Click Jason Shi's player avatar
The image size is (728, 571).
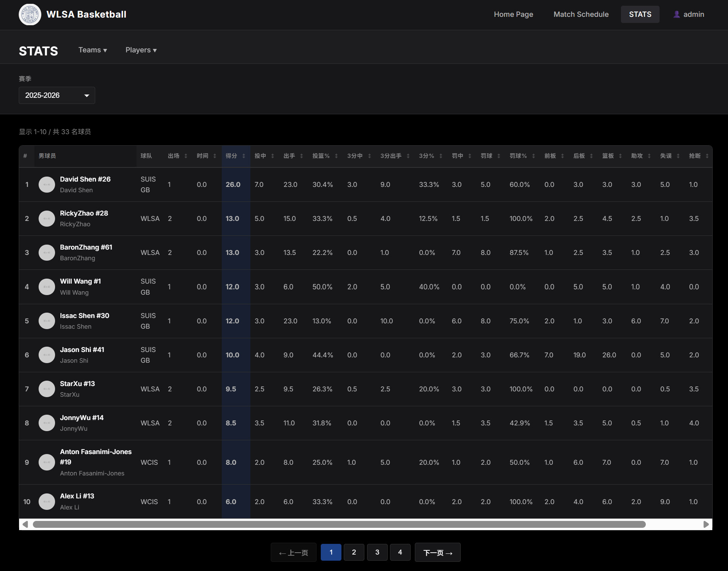tap(47, 355)
